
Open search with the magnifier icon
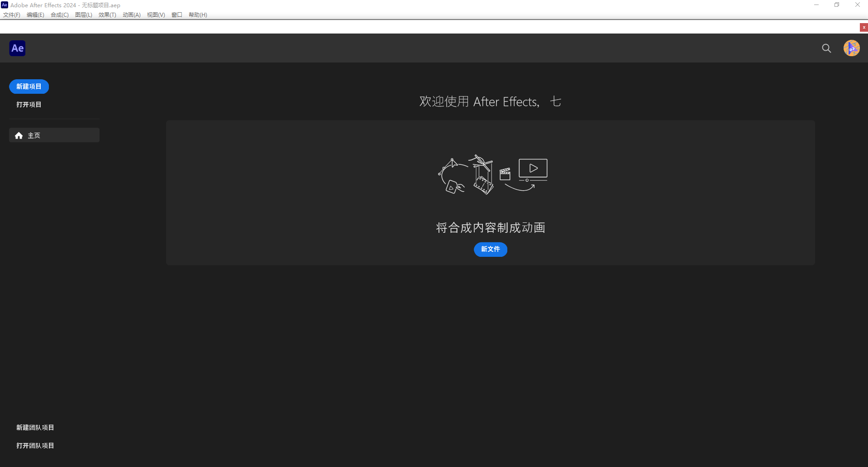click(x=826, y=48)
